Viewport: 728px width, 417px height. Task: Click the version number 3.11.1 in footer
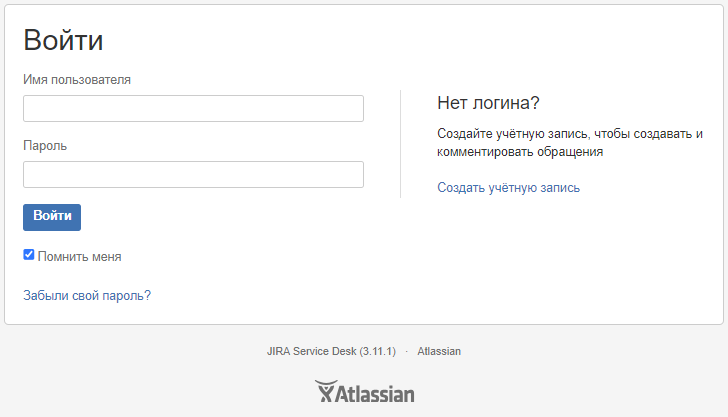point(378,351)
